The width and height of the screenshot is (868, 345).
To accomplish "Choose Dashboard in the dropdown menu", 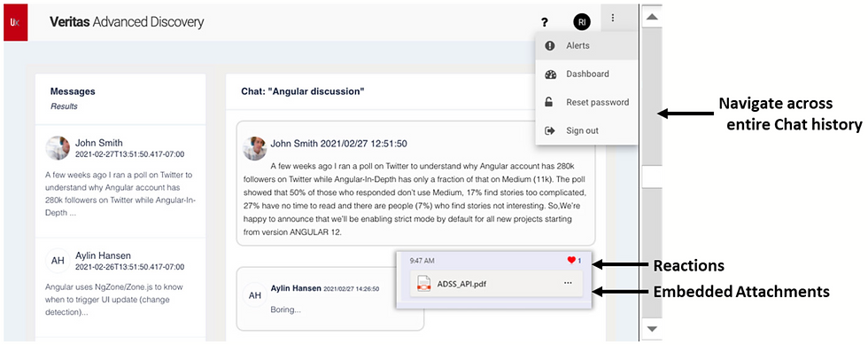I will pos(586,74).
